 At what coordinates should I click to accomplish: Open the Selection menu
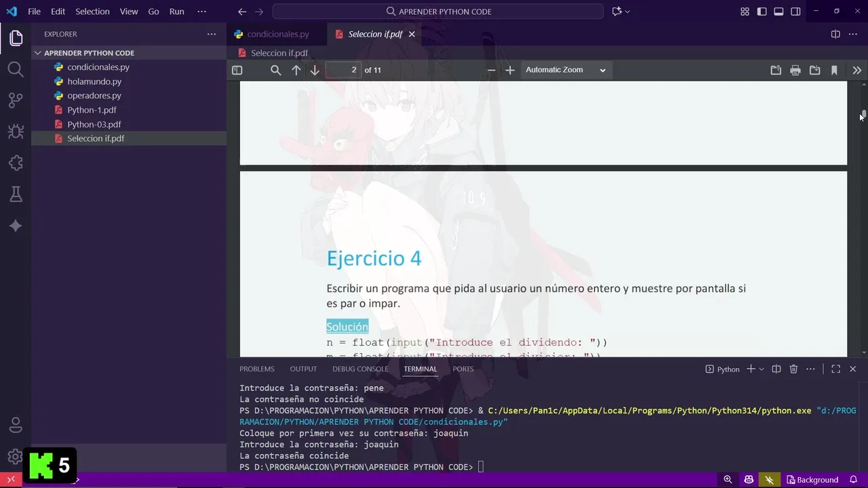[92, 12]
